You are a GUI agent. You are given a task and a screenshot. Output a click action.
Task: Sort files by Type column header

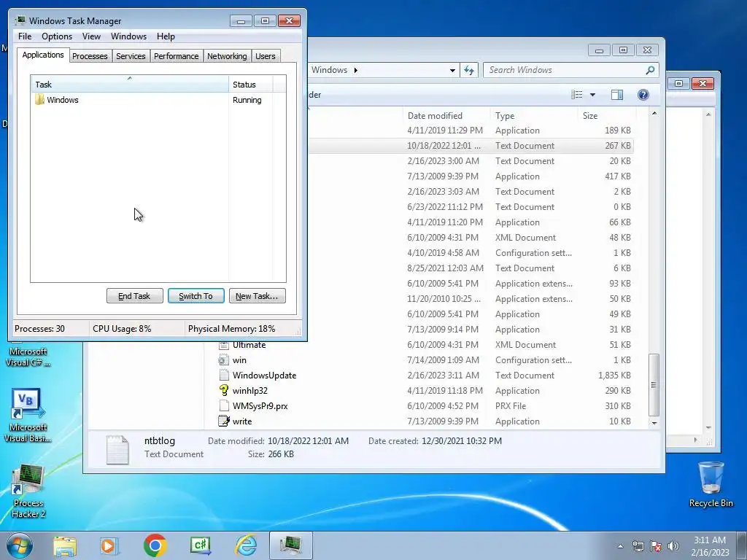[x=533, y=116]
